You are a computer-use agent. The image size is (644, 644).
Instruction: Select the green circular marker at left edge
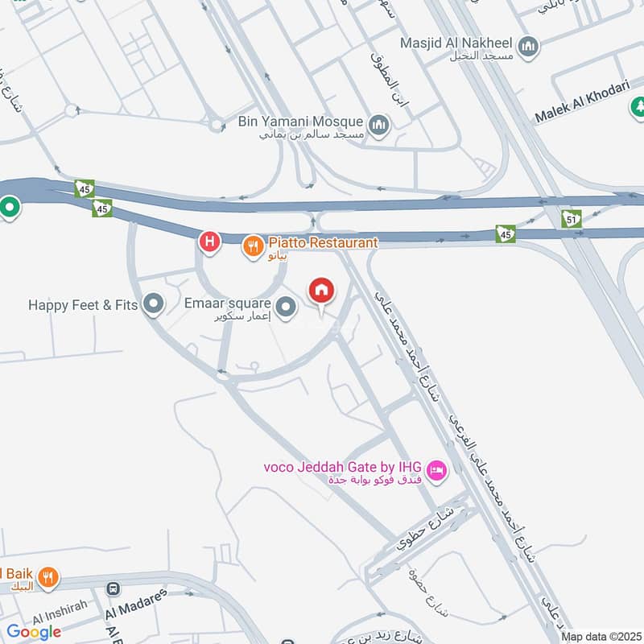click(x=9, y=208)
